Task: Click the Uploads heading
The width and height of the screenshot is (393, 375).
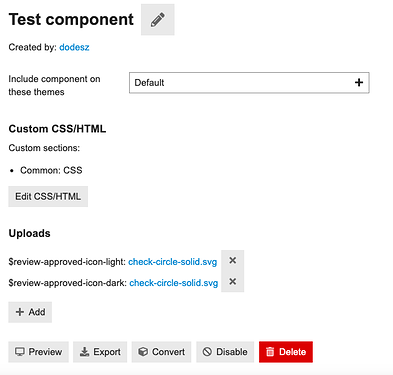Action: (x=29, y=233)
